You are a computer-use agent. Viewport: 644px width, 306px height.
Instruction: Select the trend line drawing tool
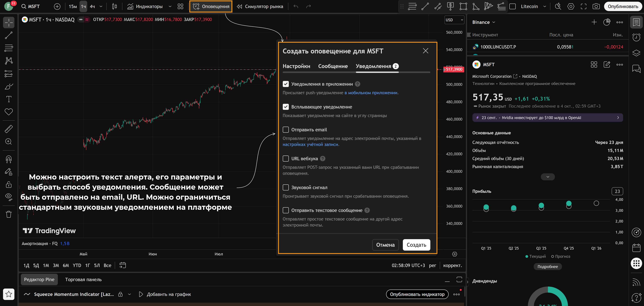[9, 35]
